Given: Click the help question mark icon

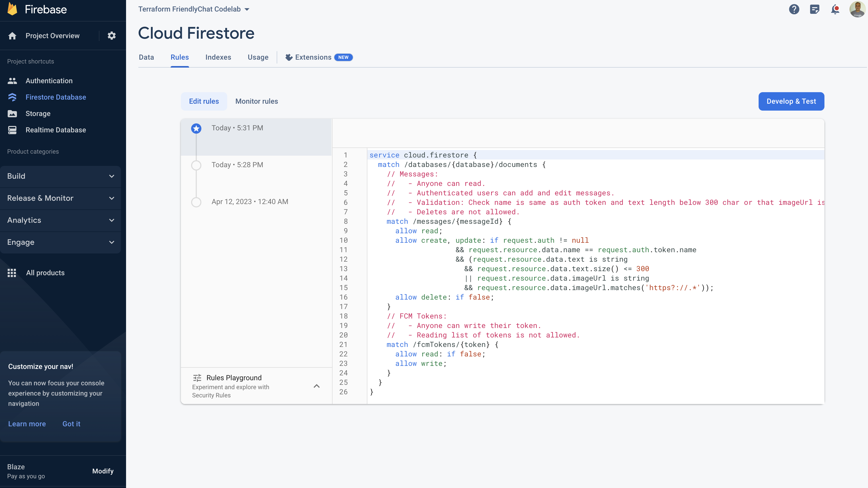Looking at the screenshot, I should [793, 9].
